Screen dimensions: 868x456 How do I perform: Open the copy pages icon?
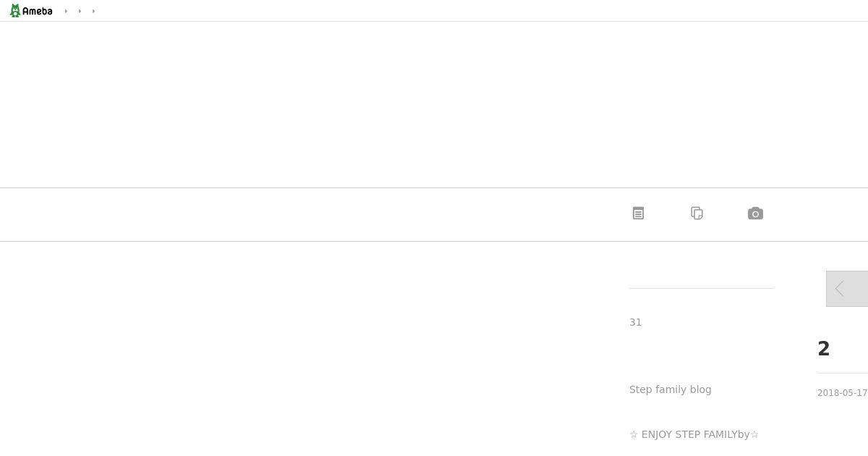tap(697, 214)
